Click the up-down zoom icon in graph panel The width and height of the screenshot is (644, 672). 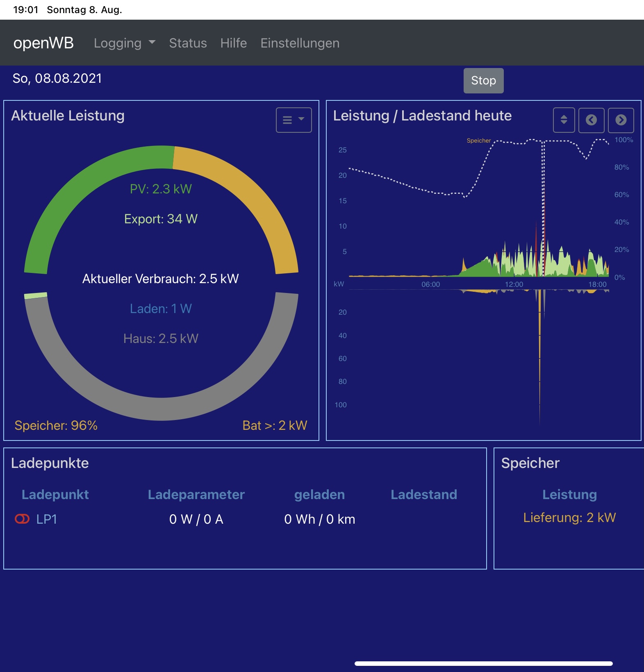pos(564,120)
